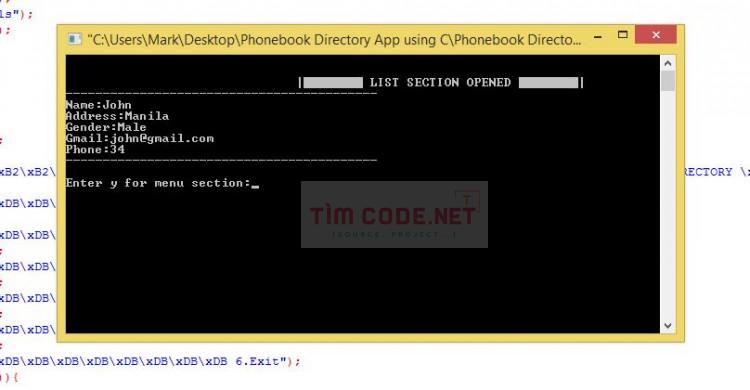
Task: Click the Name:John line
Action: [x=99, y=105]
